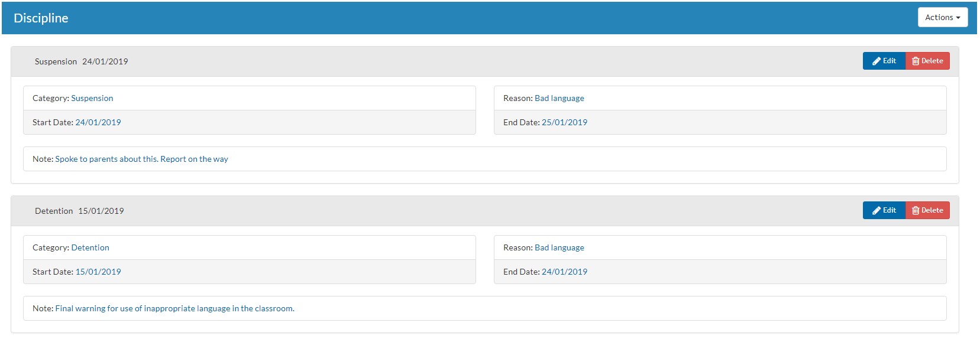Click the Category: Detention value
Viewport: 980px width, 339px height.
pyautogui.click(x=90, y=247)
